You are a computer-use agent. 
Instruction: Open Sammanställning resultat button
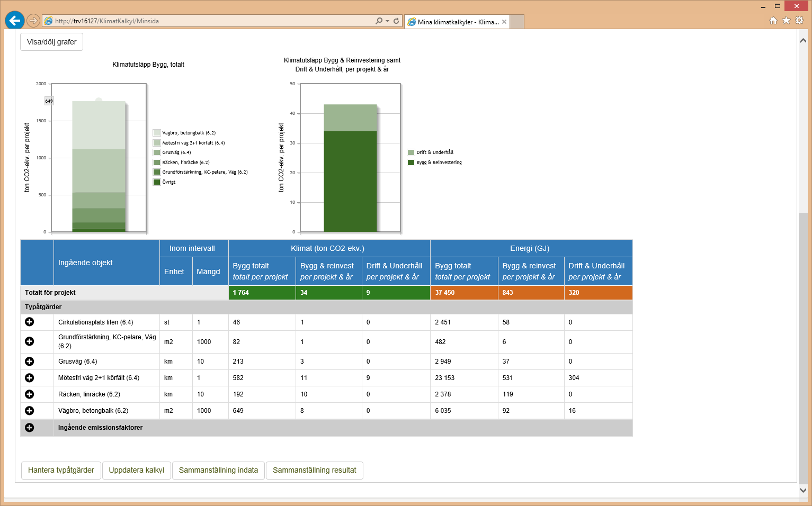click(315, 470)
